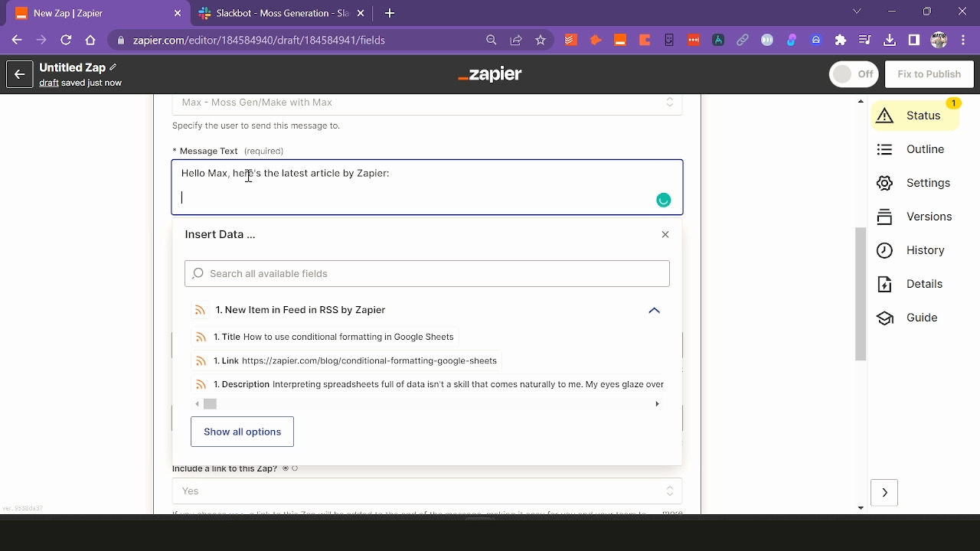
Task: Close the New Zap | Zapier tab
Action: (178, 13)
